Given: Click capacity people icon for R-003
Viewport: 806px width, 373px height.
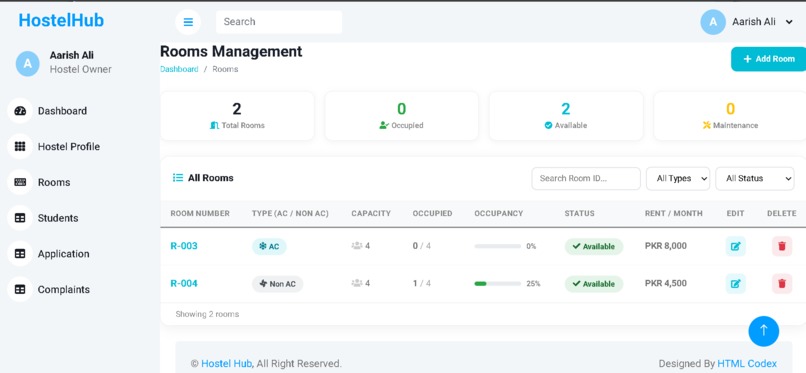Looking at the screenshot, I should [x=357, y=246].
